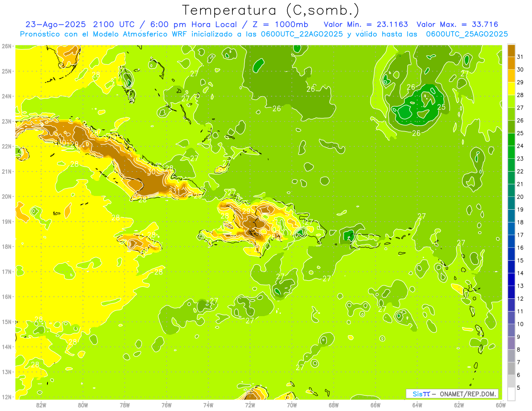Click the legend scale label 26

[520, 120]
